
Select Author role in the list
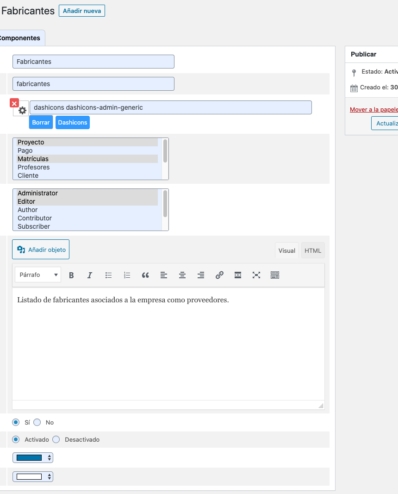click(x=87, y=210)
